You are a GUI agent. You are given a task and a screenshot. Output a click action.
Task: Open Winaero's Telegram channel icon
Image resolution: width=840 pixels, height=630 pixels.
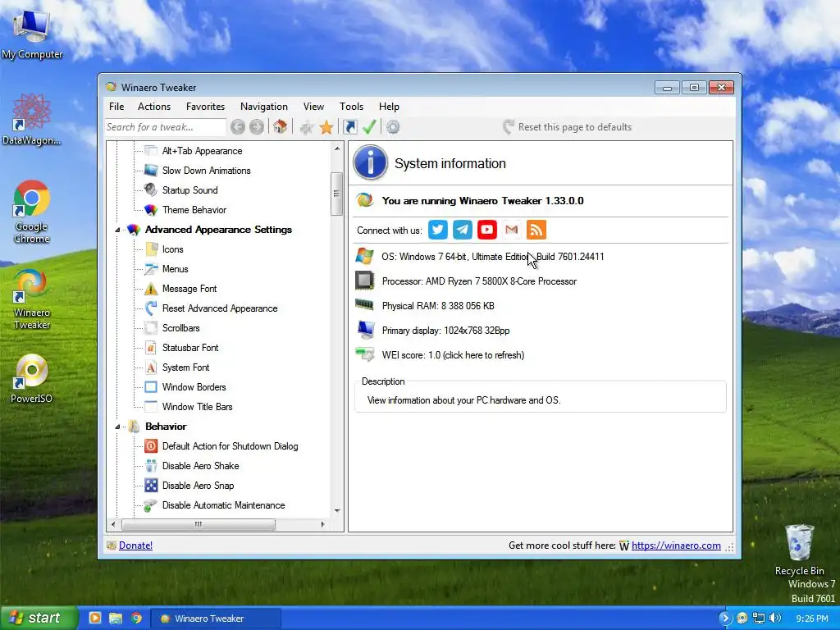pos(463,230)
